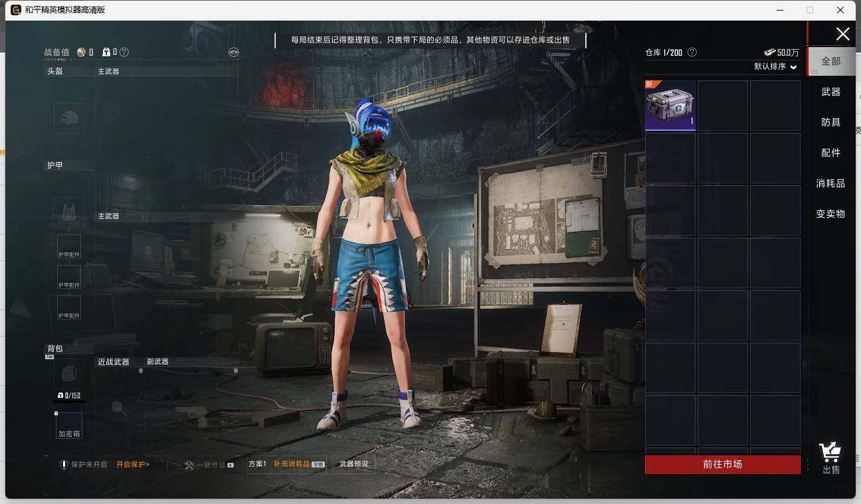This screenshot has width=861, height=504.
Task: Open the 加密箱 secure box slot
Action: 69,426
